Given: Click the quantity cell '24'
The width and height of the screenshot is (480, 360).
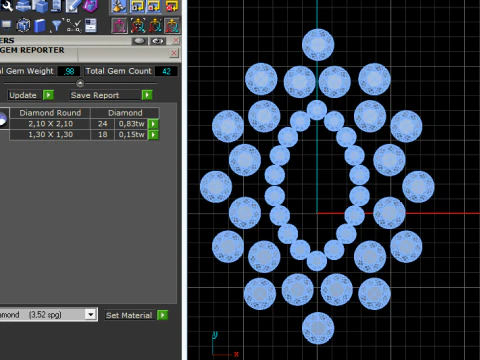Looking at the screenshot, I should click(103, 124).
